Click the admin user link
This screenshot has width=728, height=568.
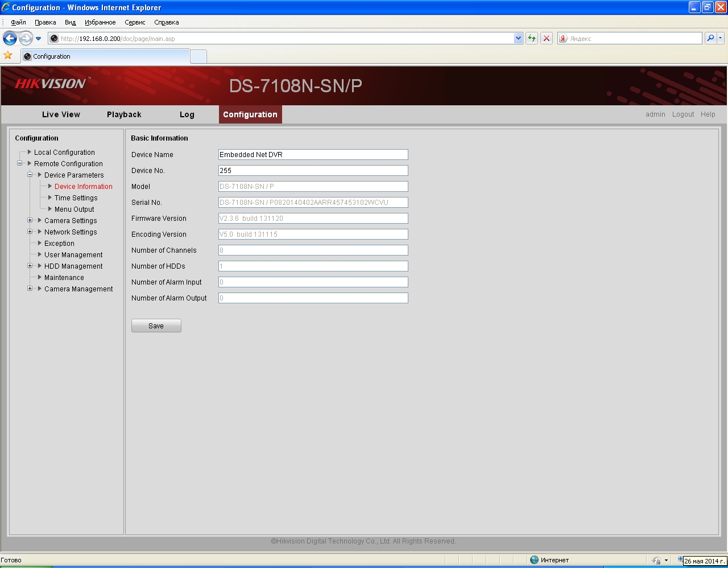[x=655, y=114]
